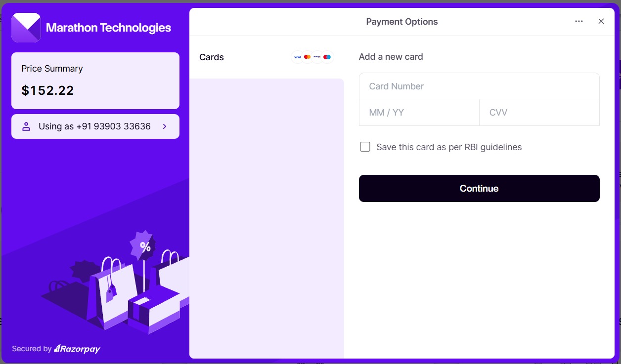Viewport: 621px width, 364px height.
Task: Expand the chevron next to phone number
Action: [x=165, y=126]
